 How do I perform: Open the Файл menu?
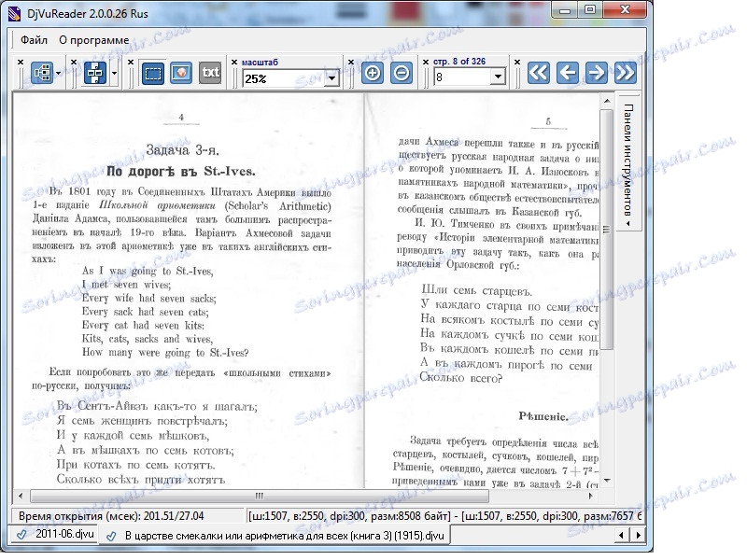[x=34, y=40]
